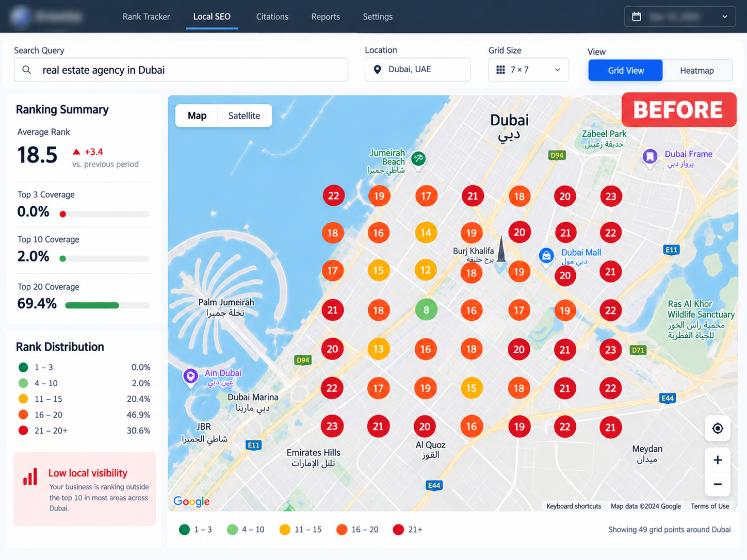
Task: Open the Citations tab
Action: 272,17
